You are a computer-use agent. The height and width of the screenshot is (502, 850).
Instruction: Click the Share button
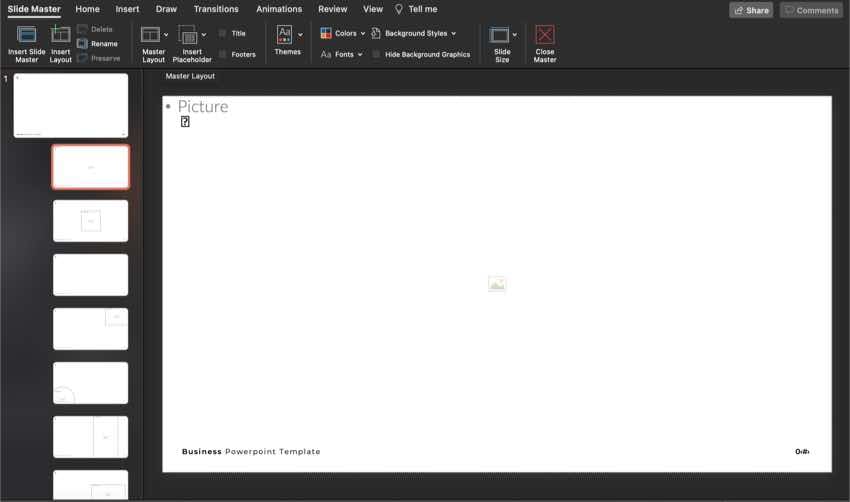[x=751, y=10]
